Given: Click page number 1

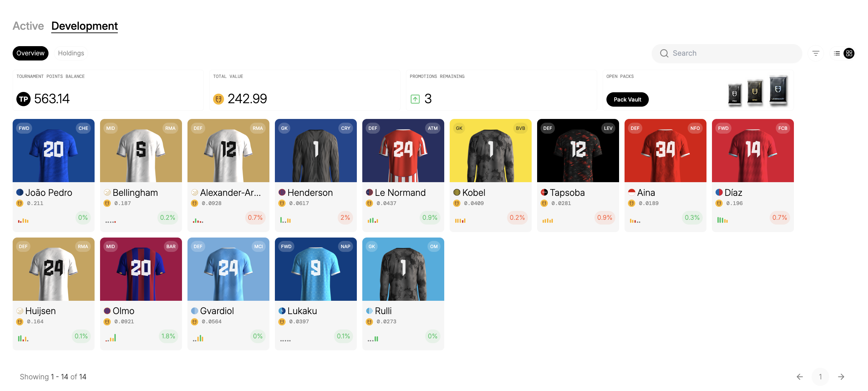Looking at the screenshot, I should pos(820,377).
